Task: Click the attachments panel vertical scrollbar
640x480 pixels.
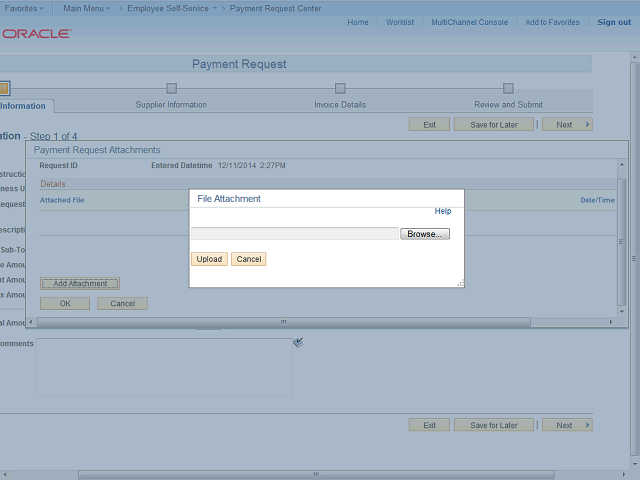Action: 621,242
